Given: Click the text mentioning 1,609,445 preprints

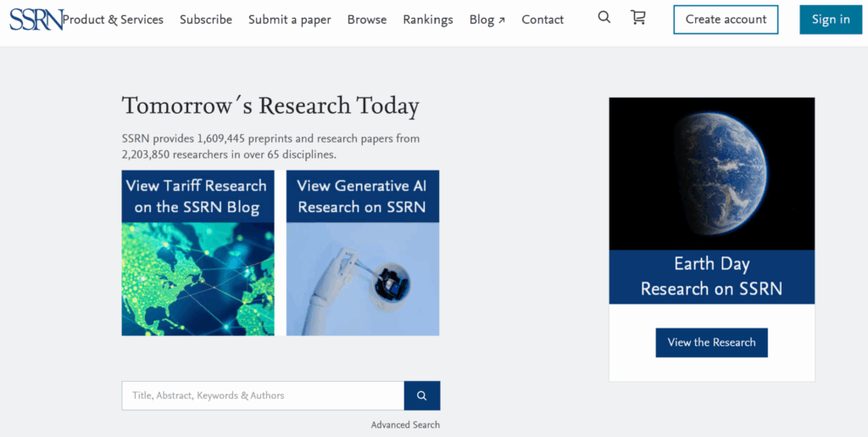Looking at the screenshot, I should click(270, 146).
